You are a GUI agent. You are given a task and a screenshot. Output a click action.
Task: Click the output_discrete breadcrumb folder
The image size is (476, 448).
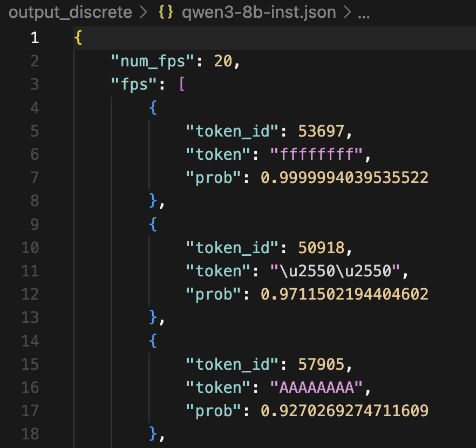[70, 12]
